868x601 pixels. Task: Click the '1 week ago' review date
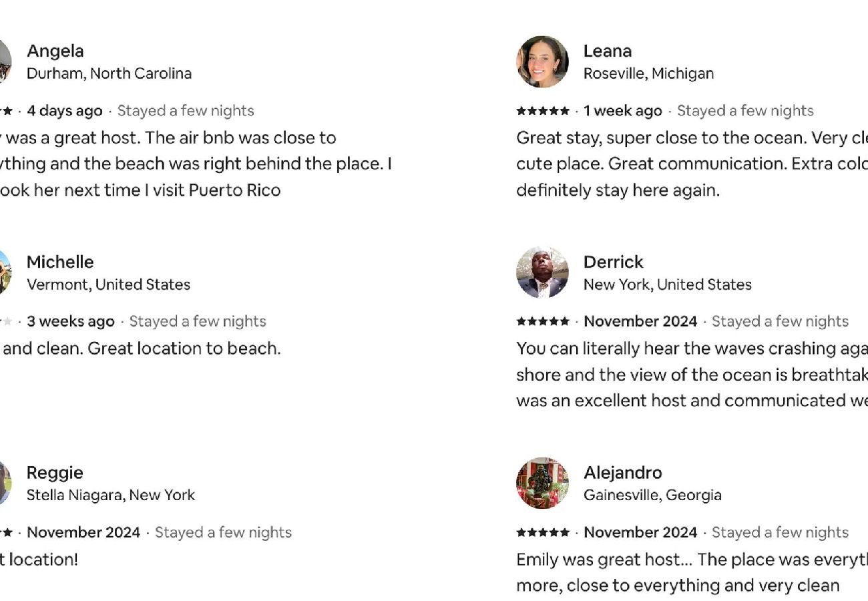tap(623, 111)
